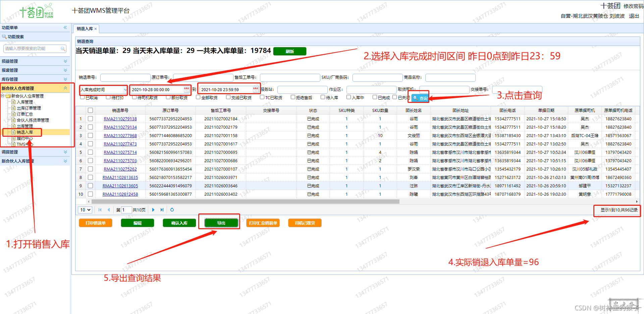Viewport: 644px width, 314px height.
Task: Open 履约中心 in the sidebar tree
Action: pyautogui.click(x=25, y=138)
